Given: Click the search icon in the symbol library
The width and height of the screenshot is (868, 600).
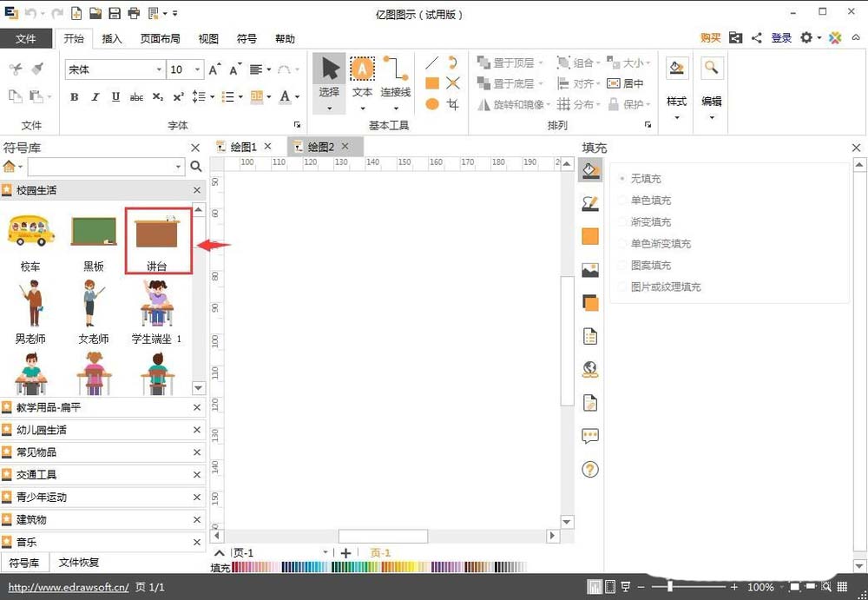Looking at the screenshot, I should (195, 165).
